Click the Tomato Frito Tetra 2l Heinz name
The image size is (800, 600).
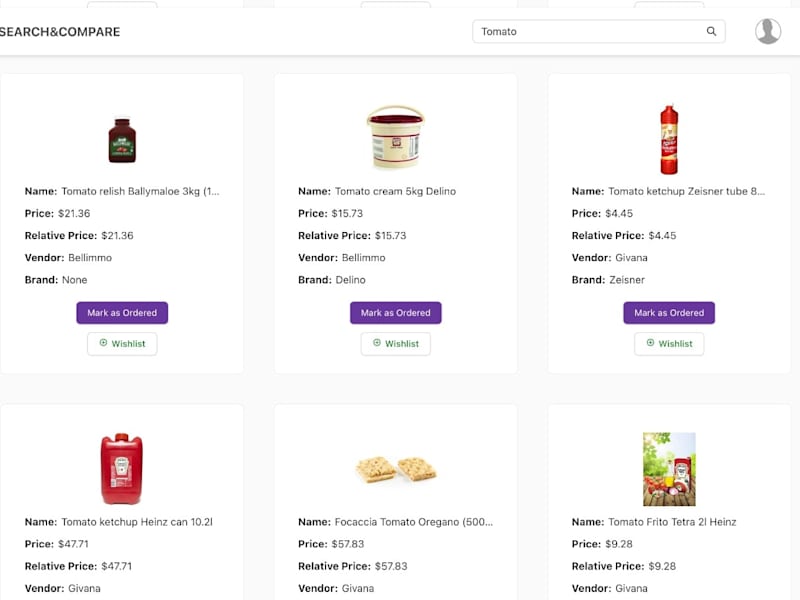672,522
